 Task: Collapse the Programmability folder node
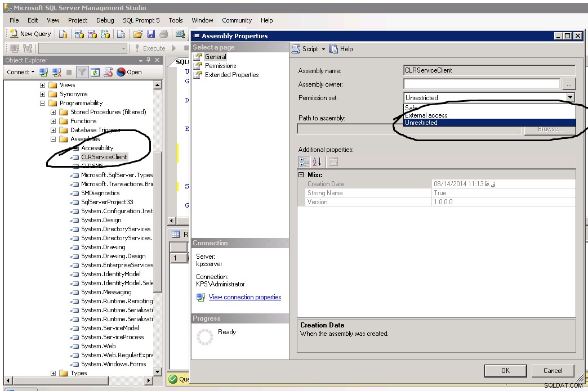point(42,103)
